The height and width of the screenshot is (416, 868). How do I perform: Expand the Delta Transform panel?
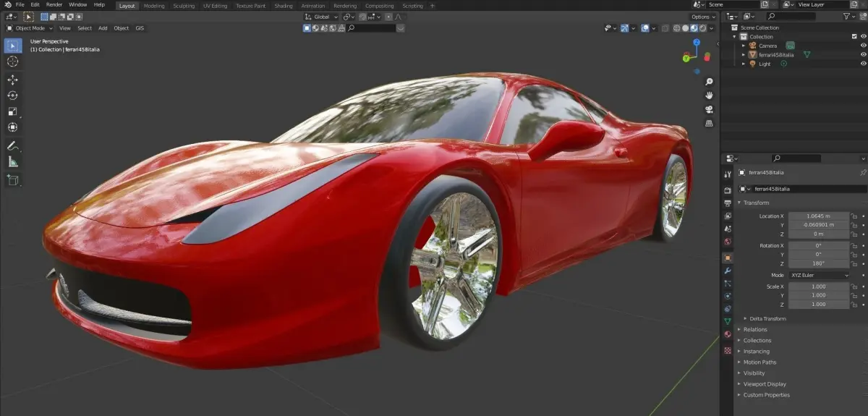[x=767, y=318]
